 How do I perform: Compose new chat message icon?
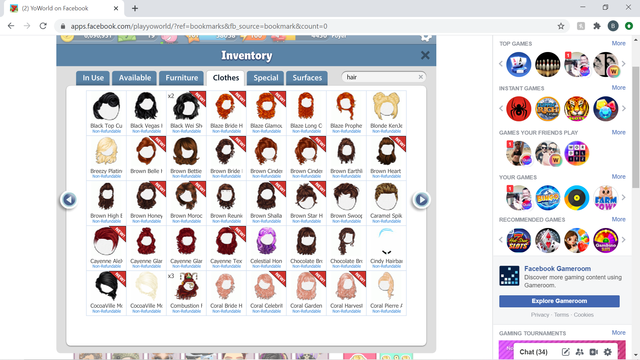tap(565, 352)
